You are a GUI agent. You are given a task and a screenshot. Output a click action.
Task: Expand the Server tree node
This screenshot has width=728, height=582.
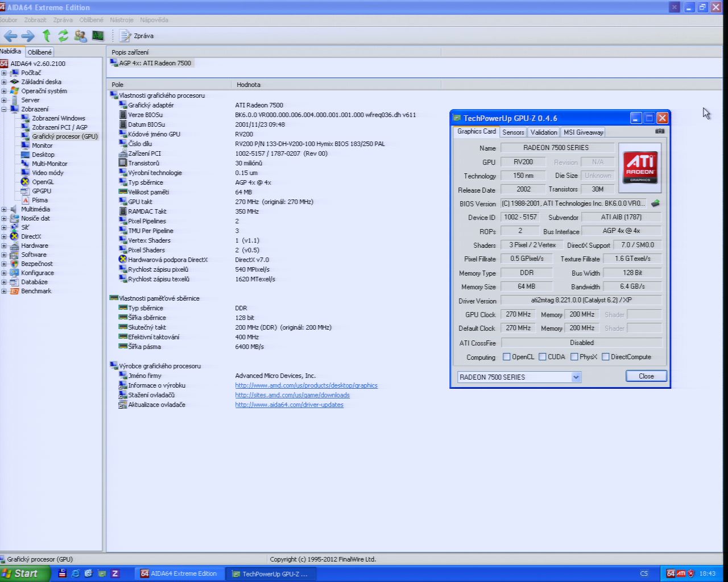pyautogui.click(x=4, y=100)
